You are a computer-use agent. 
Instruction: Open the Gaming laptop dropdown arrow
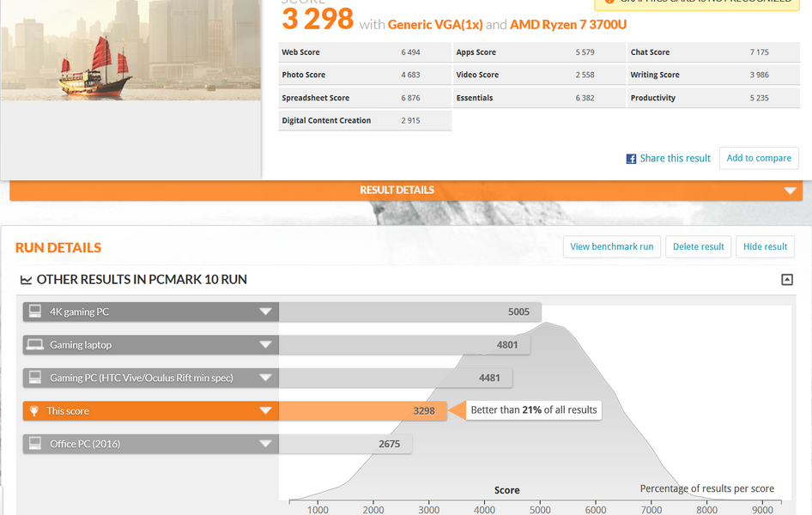coord(266,345)
